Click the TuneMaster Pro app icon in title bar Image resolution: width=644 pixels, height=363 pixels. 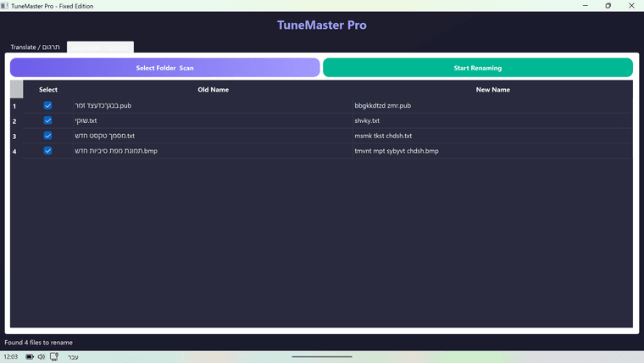(5, 6)
